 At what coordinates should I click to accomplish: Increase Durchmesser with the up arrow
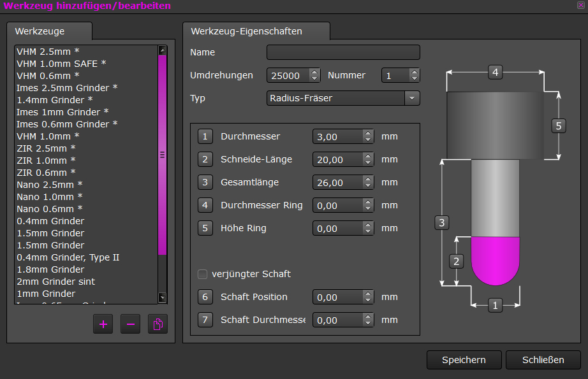click(x=368, y=133)
